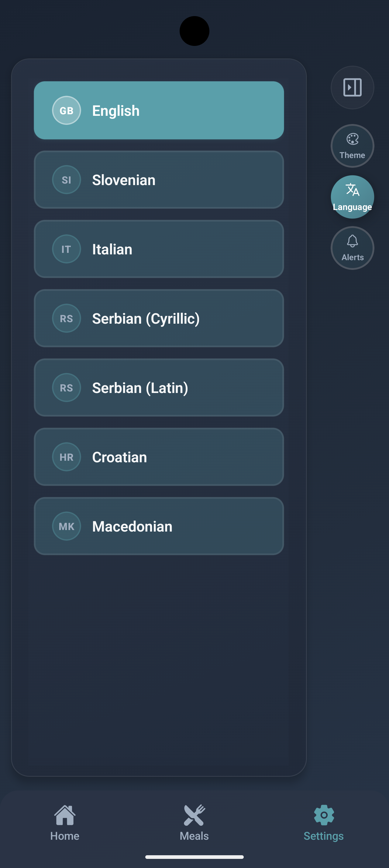Open the Alerts notification settings
The image size is (389, 868).
point(352,248)
